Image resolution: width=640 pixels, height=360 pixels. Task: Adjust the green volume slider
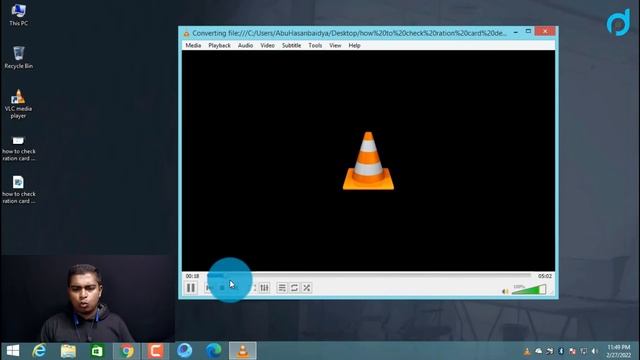pyautogui.click(x=529, y=290)
